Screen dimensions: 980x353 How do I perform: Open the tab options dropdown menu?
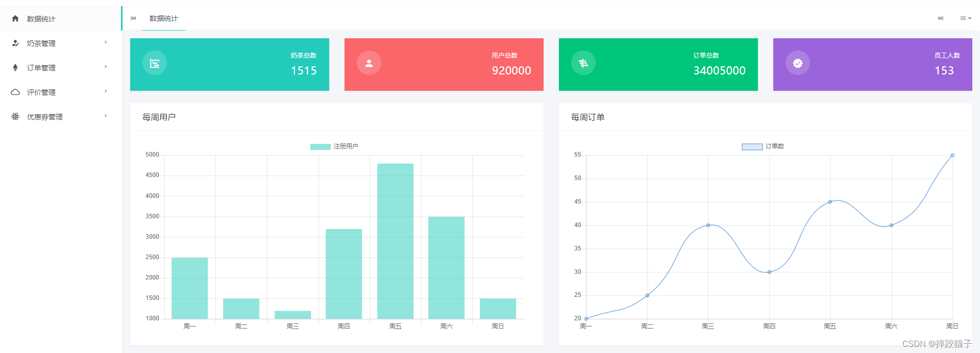click(966, 18)
